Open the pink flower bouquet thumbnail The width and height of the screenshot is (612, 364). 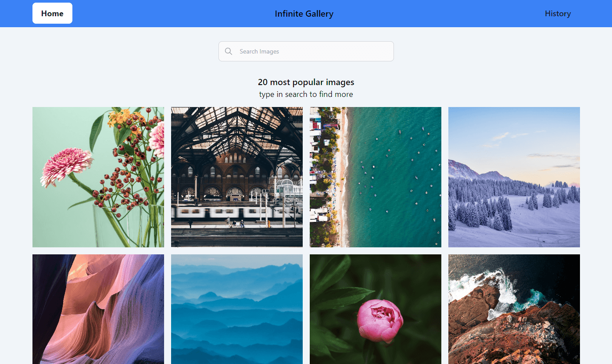98,177
